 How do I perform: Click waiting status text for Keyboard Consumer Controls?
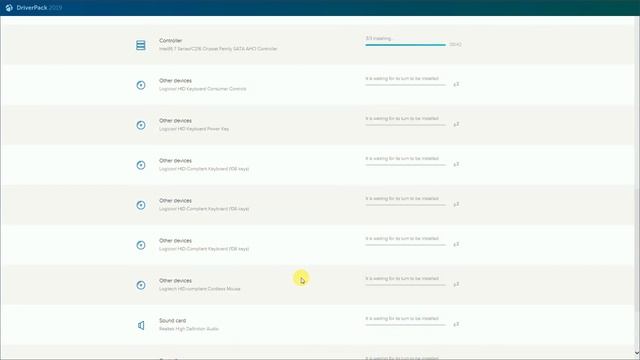tap(402, 78)
